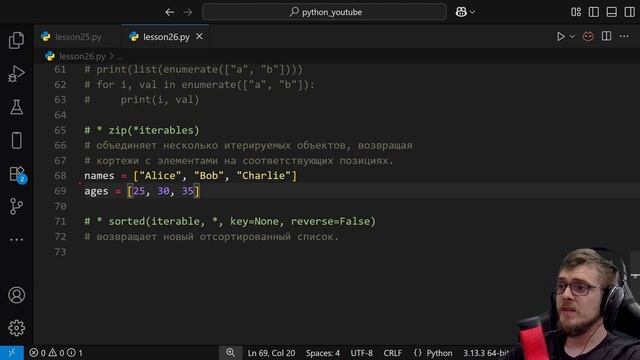Open Extensions view with update badge
The width and height of the screenshot is (640, 360).
[x=17, y=174]
